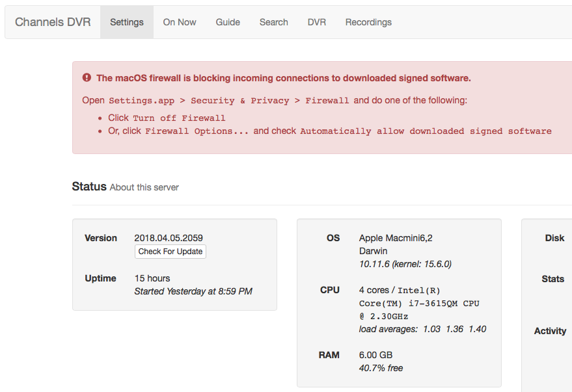Screen dimensions: 572x392
Task: Open the Channels DVR home link
Action: pyautogui.click(x=53, y=22)
